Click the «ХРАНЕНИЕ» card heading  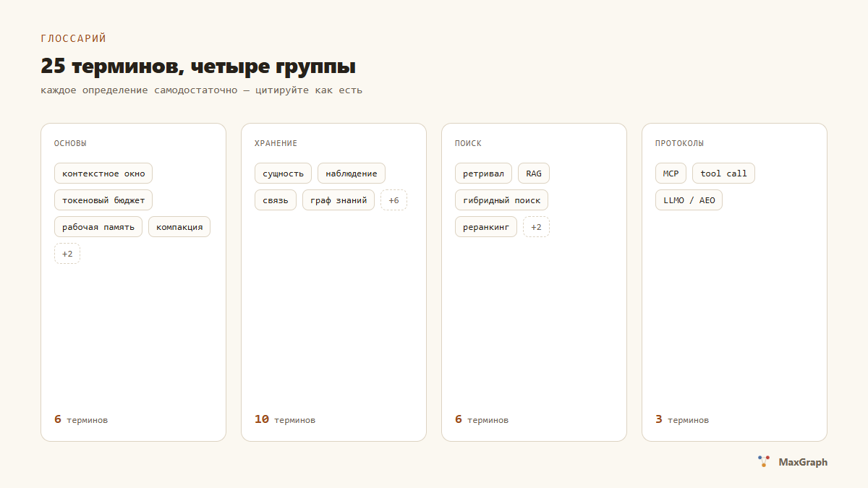click(x=276, y=144)
